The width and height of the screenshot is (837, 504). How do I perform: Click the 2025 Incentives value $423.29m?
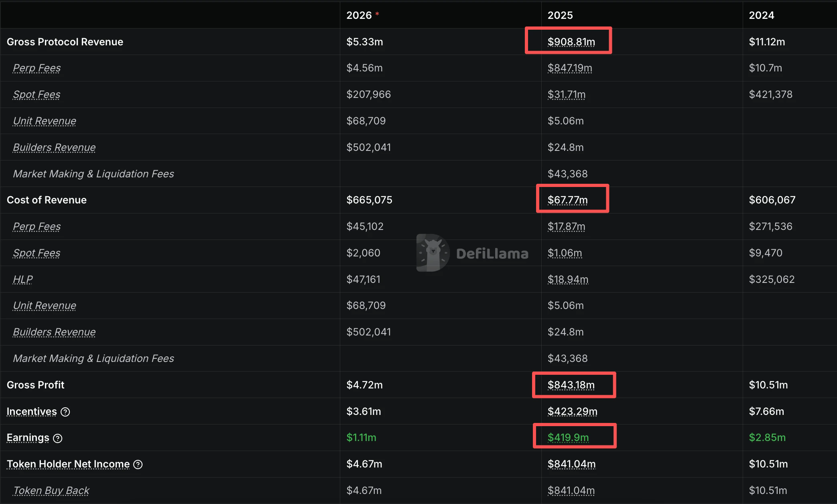[572, 411]
